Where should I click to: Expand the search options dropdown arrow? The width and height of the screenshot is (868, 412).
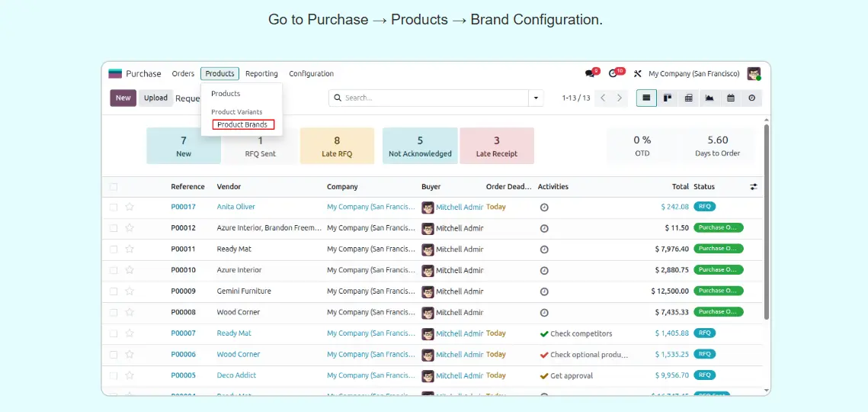point(536,98)
